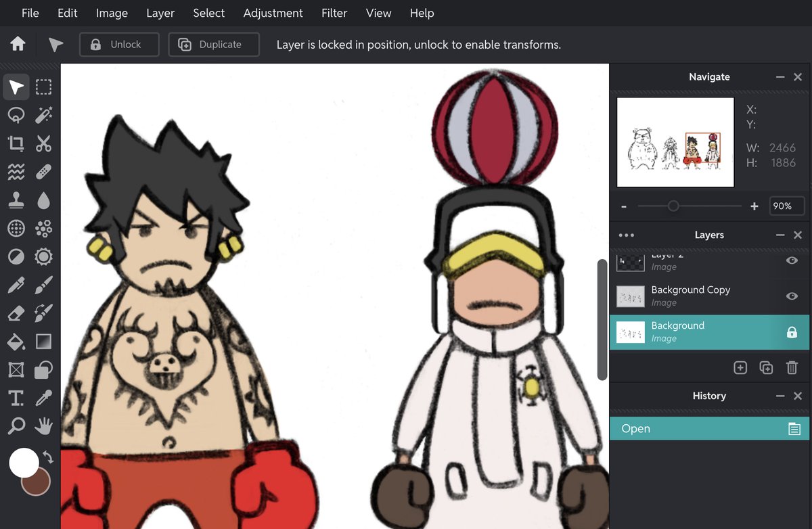Viewport: 812px width, 529px height.
Task: Select the Marquee selection tool
Action: point(44,87)
